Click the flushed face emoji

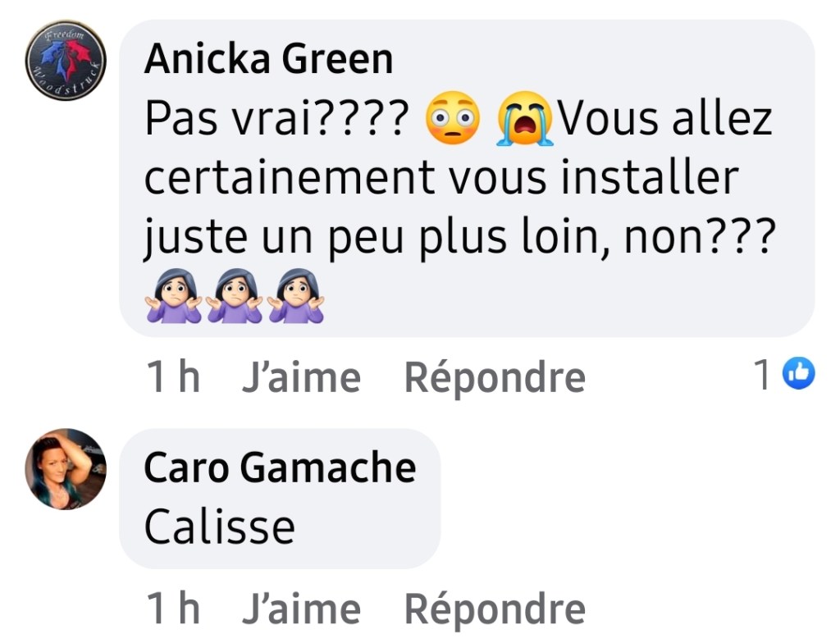452,121
